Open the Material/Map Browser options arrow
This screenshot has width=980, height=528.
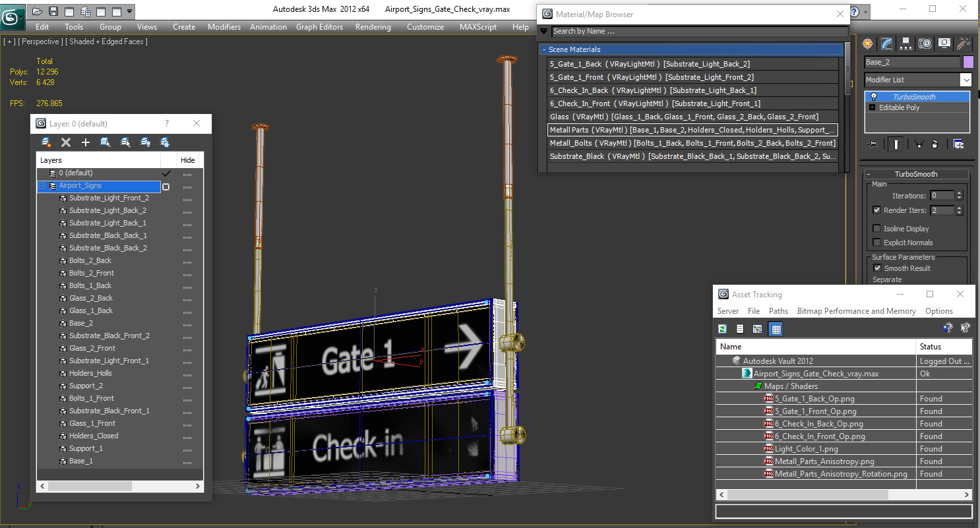(x=544, y=31)
